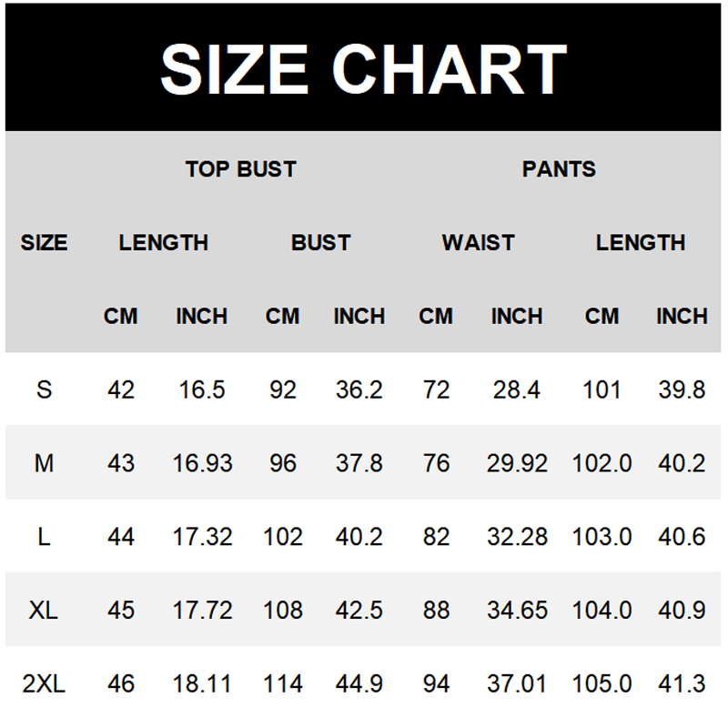The image size is (728, 728).
Task: Click the 92 cm bust value
Action: (x=283, y=390)
